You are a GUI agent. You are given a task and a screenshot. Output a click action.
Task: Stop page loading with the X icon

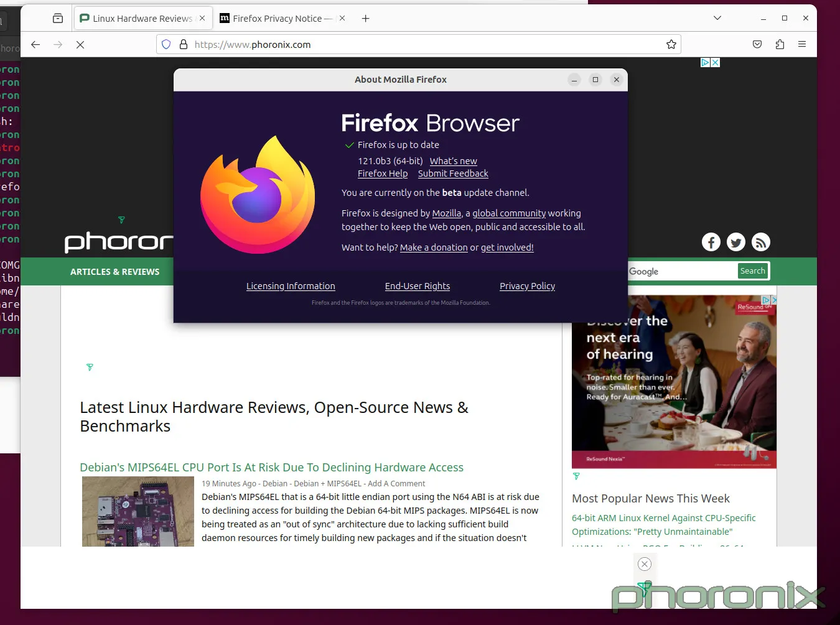point(80,44)
